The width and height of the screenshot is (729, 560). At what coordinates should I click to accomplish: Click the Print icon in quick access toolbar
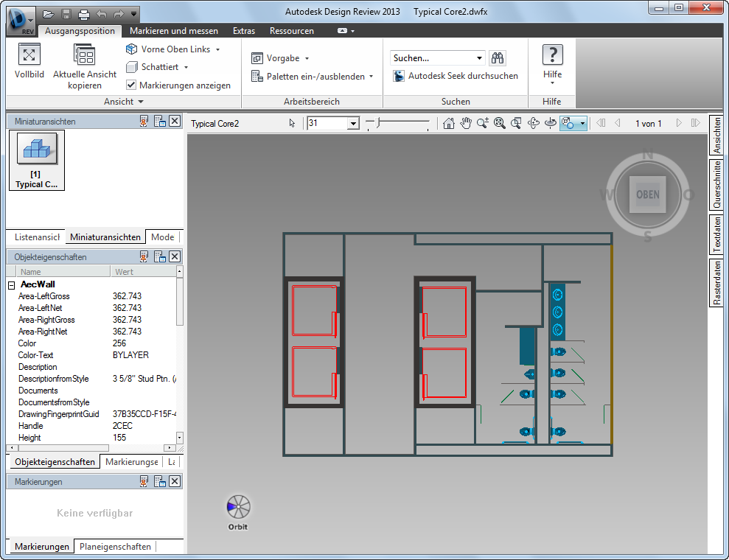point(84,15)
